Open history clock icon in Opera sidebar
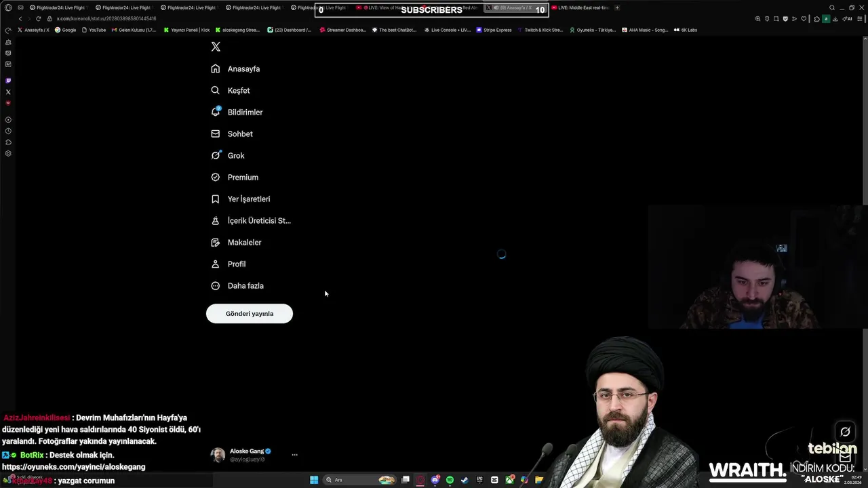This screenshot has height=488, width=868. tap(8, 131)
